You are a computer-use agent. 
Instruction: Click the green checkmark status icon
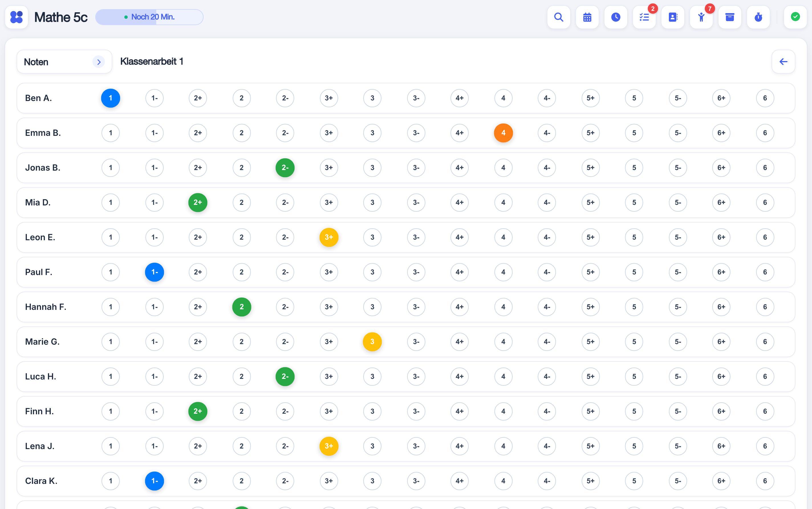click(x=795, y=17)
